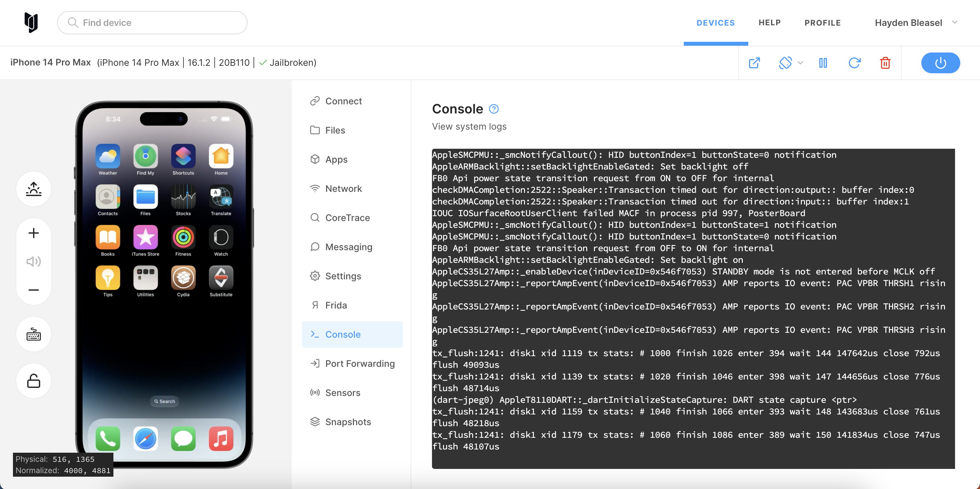Tap the iPhone Search pill
Viewport: 980px width, 489px height.
(x=164, y=401)
